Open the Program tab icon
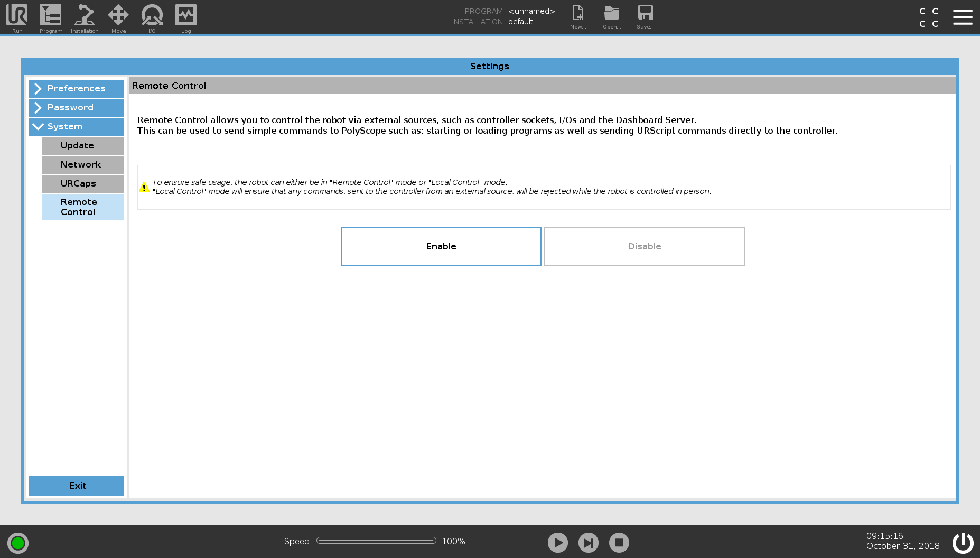The width and height of the screenshot is (980, 558). [x=51, y=18]
